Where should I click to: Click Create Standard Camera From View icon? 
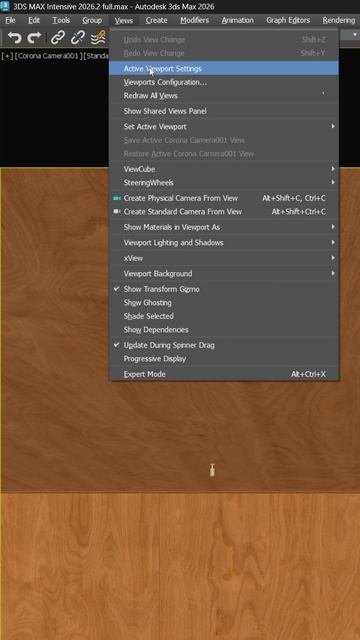[x=117, y=211]
